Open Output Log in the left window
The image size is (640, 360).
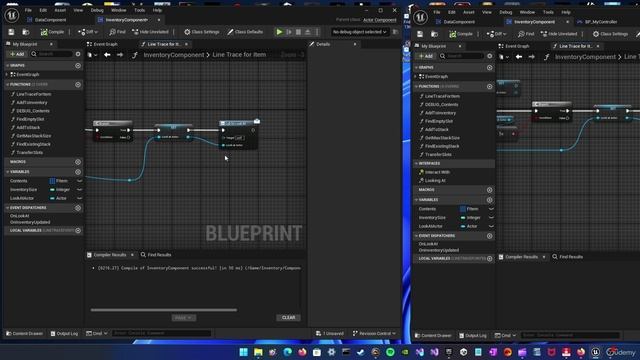pyautogui.click(x=64, y=333)
